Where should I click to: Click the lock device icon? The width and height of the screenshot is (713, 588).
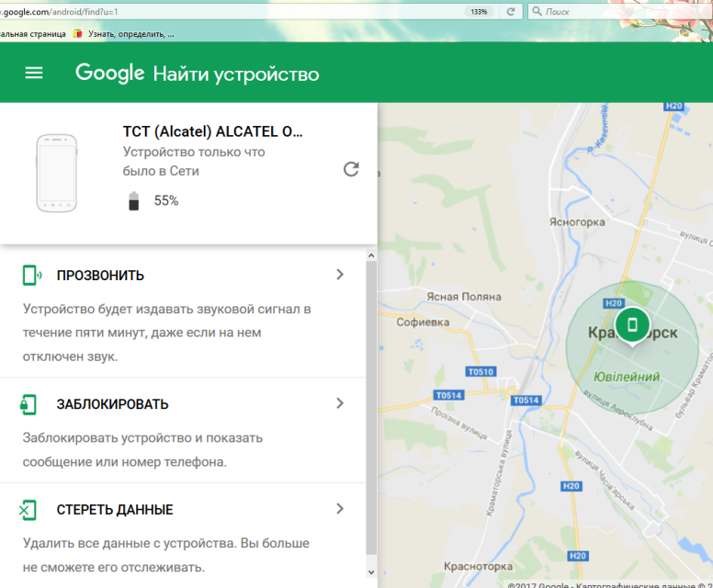(x=28, y=404)
